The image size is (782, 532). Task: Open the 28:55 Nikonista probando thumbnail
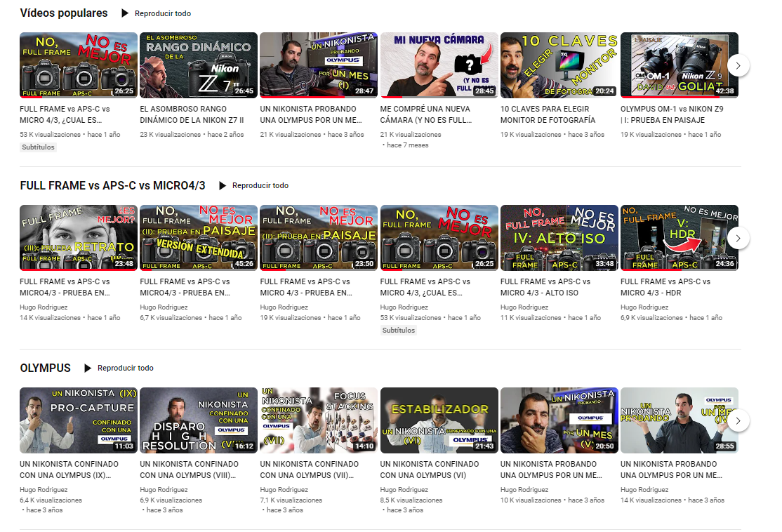click(680, 420)
